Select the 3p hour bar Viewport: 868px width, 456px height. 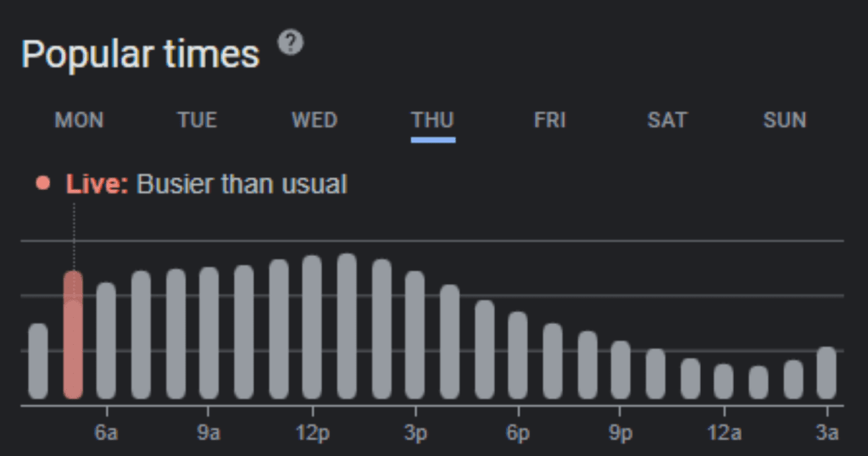pyautogui.click(x=415, y=335)
